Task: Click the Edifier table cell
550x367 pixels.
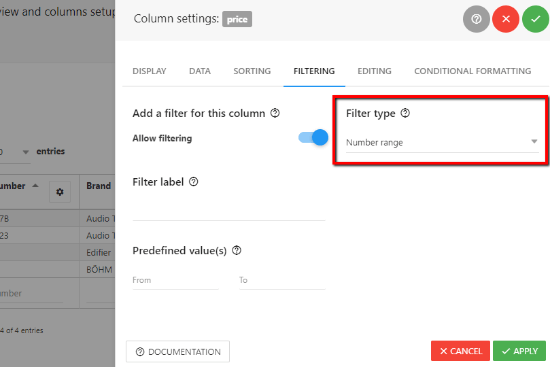Action: coord(98,253)
